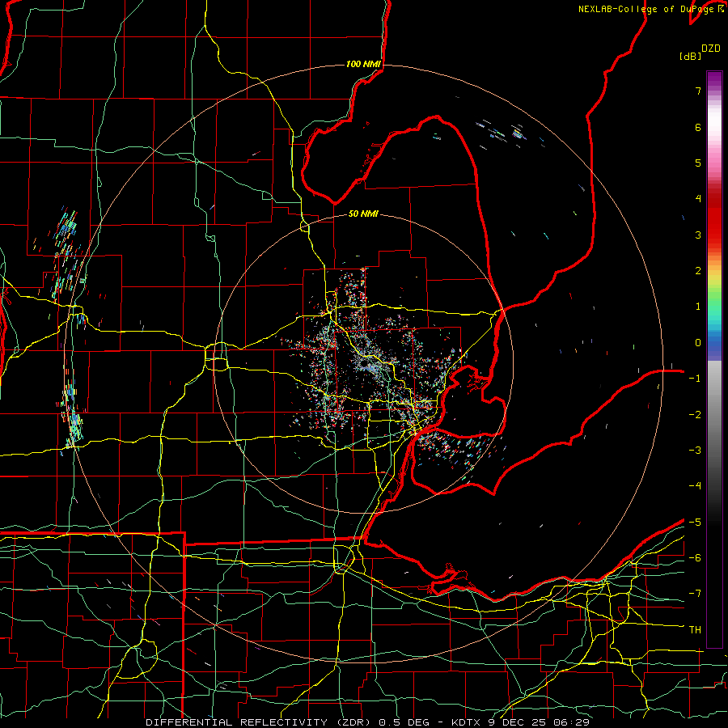Viewport: 728px width, 728px height.
Task: Click the DZD legend title
Action: [711, 49]
